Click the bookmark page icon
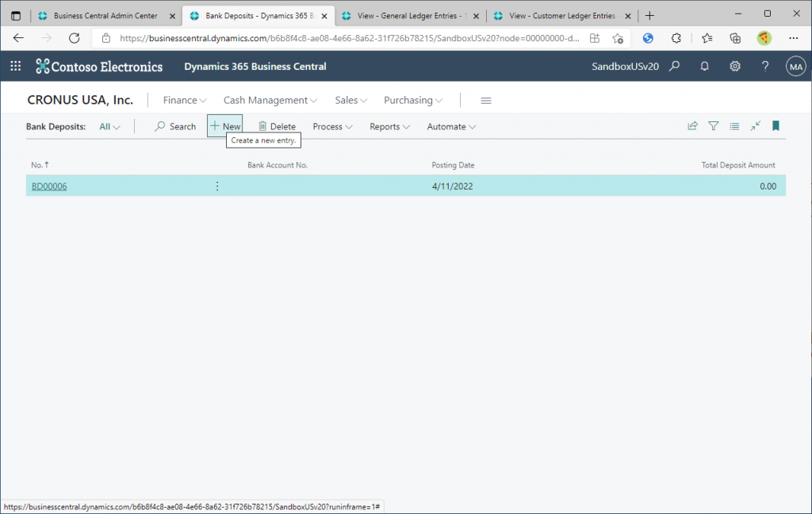 (776, 126)
